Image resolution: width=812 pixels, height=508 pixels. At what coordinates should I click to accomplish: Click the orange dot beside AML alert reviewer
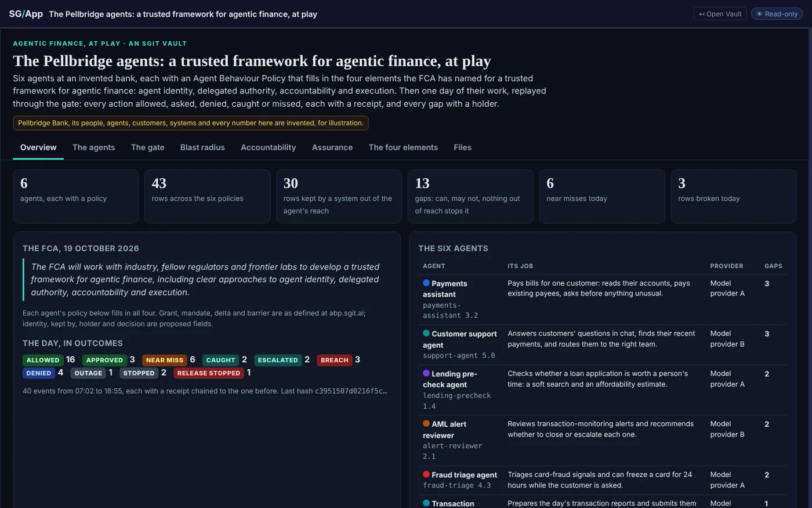point(426,424)
